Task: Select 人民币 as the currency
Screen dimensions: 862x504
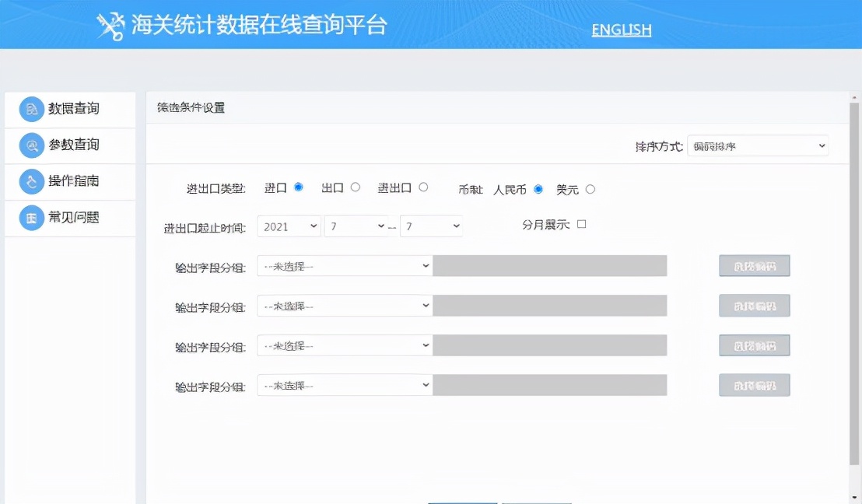Action: [537, 189]
